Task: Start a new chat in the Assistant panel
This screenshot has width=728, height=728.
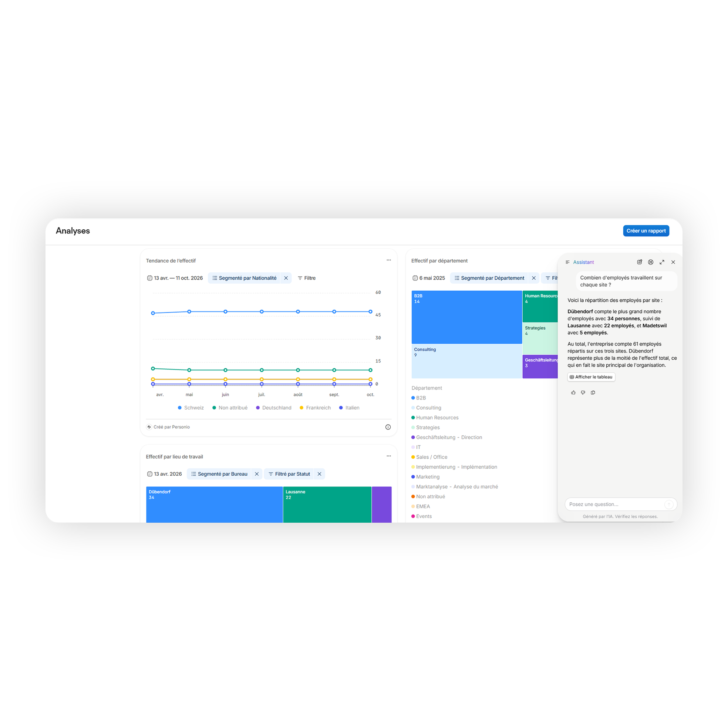Action: [640, 262]
